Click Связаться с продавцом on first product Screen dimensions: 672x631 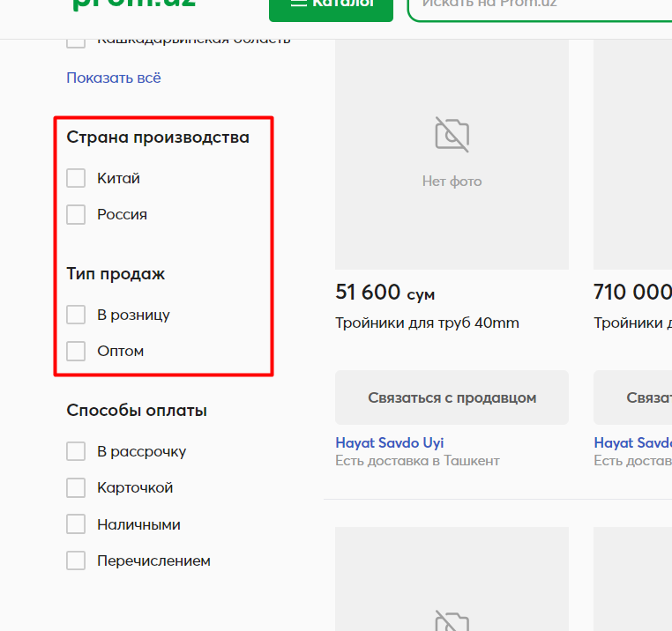click(452, 397)
